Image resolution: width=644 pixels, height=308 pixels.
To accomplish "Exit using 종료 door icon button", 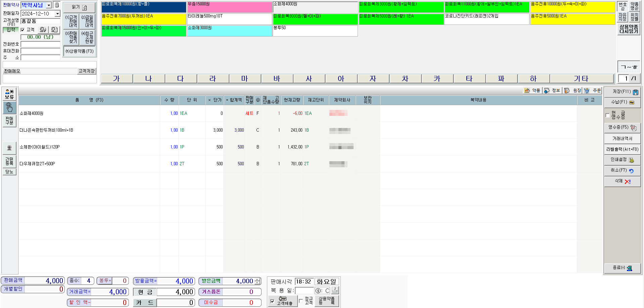I will click(623, 268).
